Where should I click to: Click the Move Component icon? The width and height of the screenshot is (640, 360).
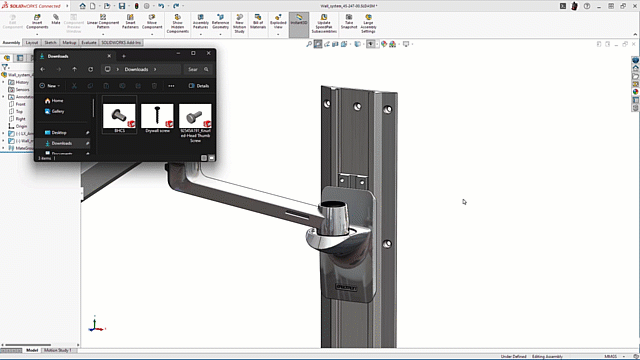point(152,22)
